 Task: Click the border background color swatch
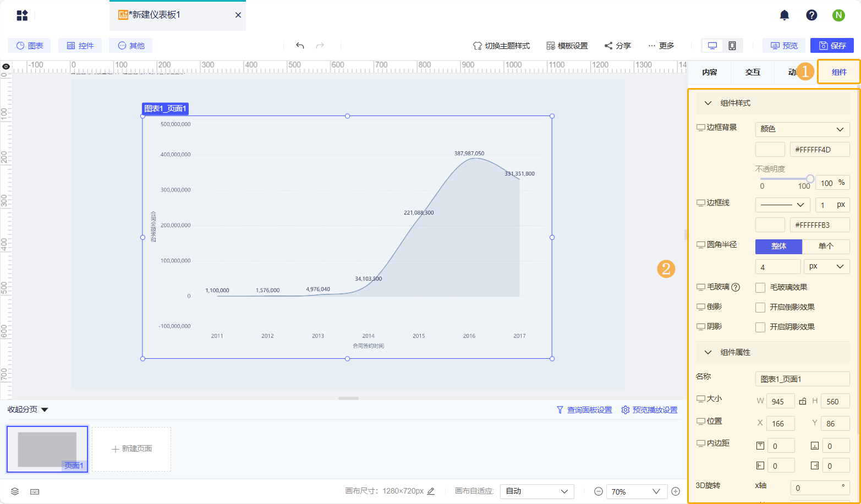coord(770,149)
